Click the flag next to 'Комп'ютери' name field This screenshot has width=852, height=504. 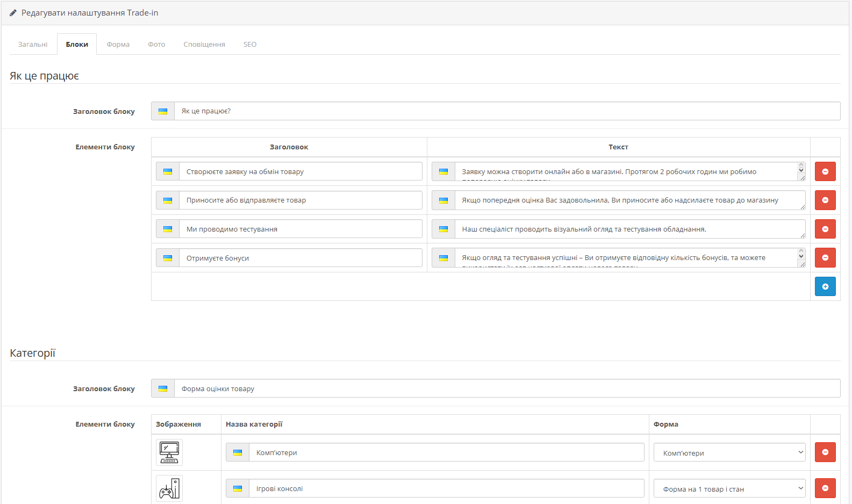point(238,452)
